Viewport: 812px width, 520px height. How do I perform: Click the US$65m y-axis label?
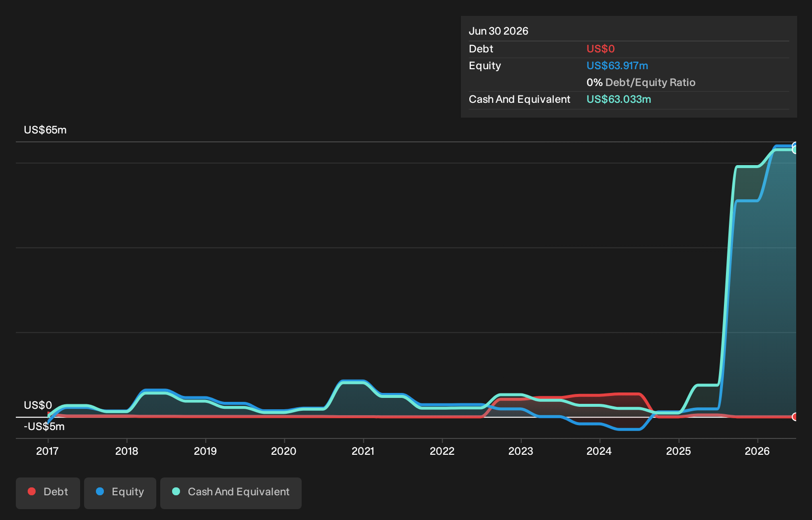point(45,130)
